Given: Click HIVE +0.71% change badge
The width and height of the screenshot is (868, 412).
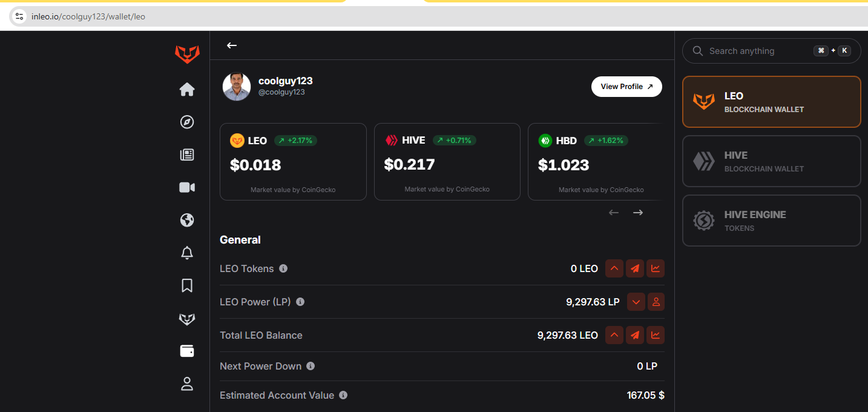Looking at the screenshot, I should click(x=455, y=141).
